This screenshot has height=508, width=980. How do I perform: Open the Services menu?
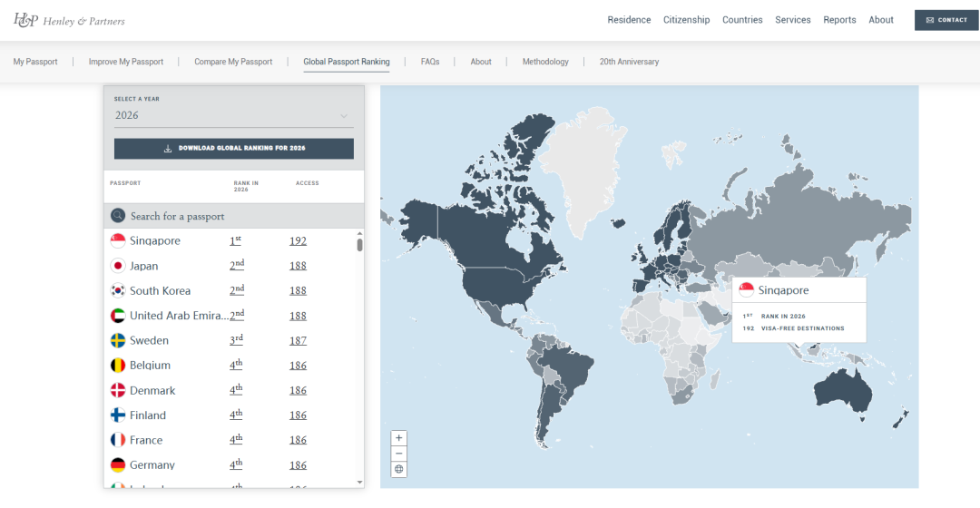(792, 20)
